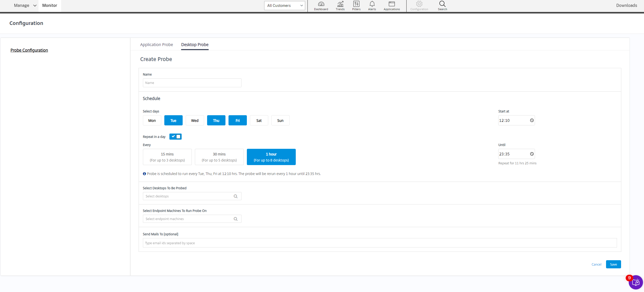Click the Cancel link
Screen dimensions: 644x292
[596, 265]
